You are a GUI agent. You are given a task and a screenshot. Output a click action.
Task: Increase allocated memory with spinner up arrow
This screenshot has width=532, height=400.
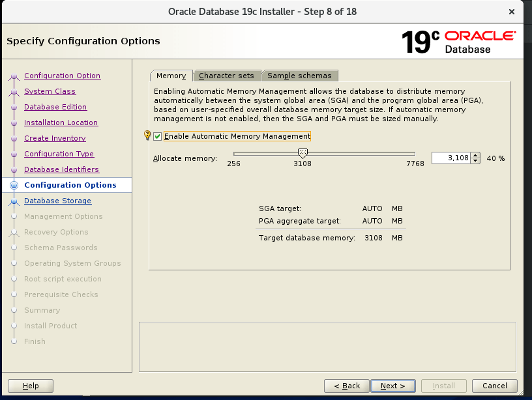click(475, 155)
